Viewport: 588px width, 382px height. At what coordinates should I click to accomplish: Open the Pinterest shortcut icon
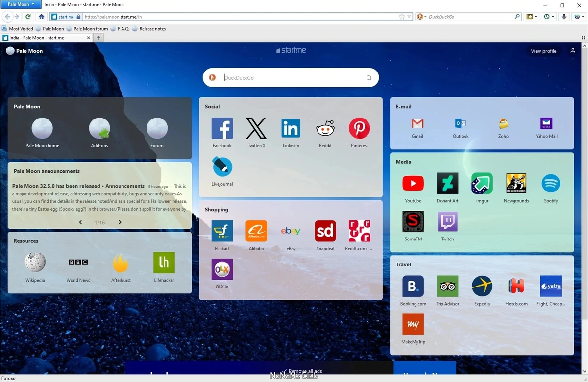click(360, 128)
